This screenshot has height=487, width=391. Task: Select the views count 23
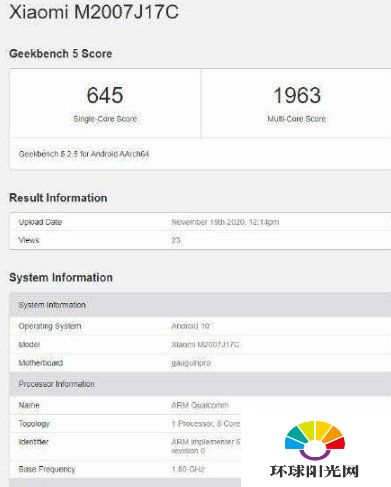point(176,240)
